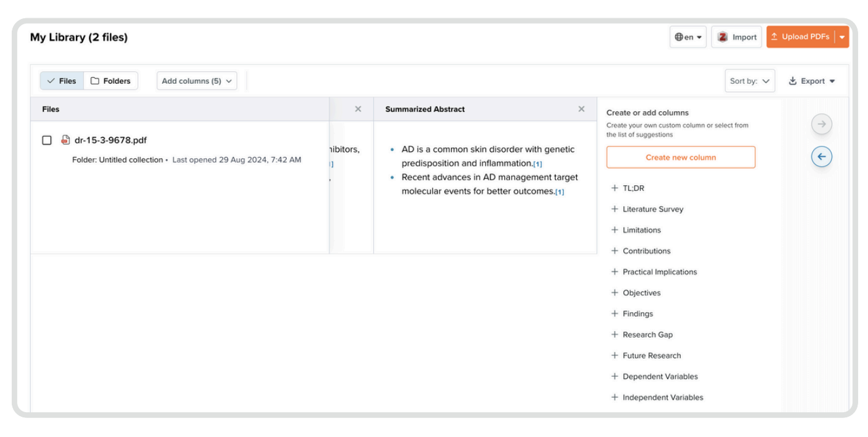Screen dimensions: 868x437
Task: Add the Objectives column suggestion
Action: [x=636, y=293]
